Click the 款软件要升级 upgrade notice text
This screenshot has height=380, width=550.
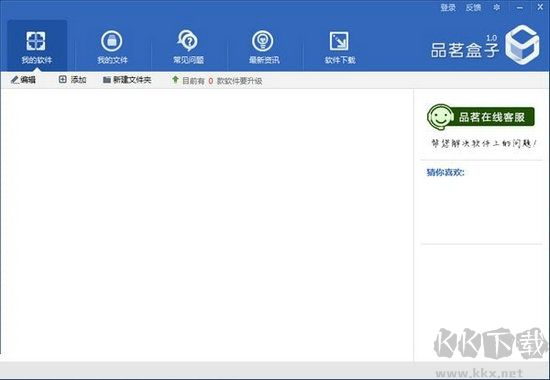pos(240,81)
